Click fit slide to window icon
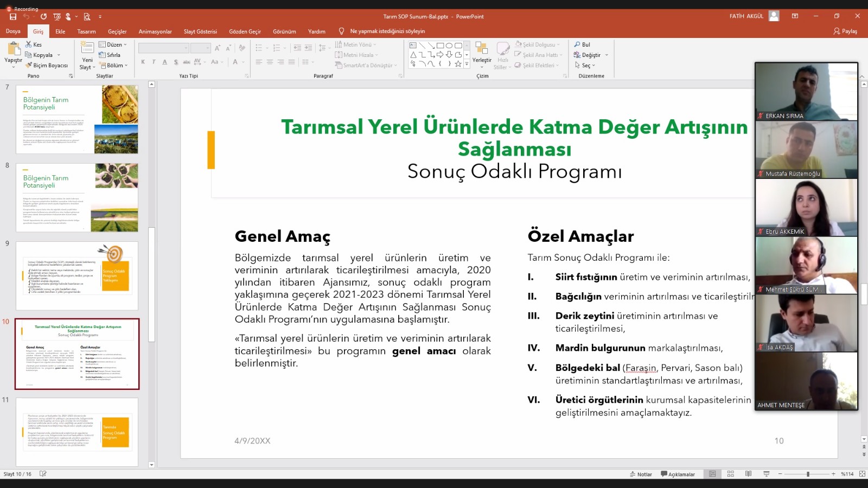 pos(862,474)
